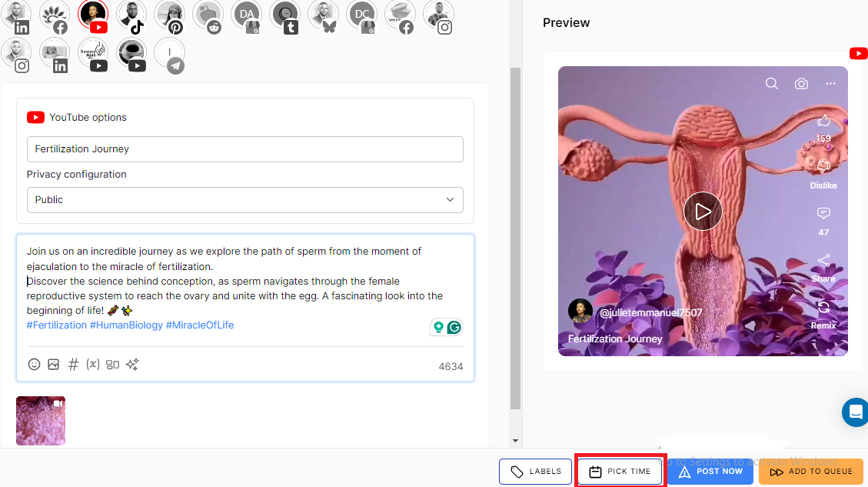Select the attached video thumbnail

click(40, 420)
